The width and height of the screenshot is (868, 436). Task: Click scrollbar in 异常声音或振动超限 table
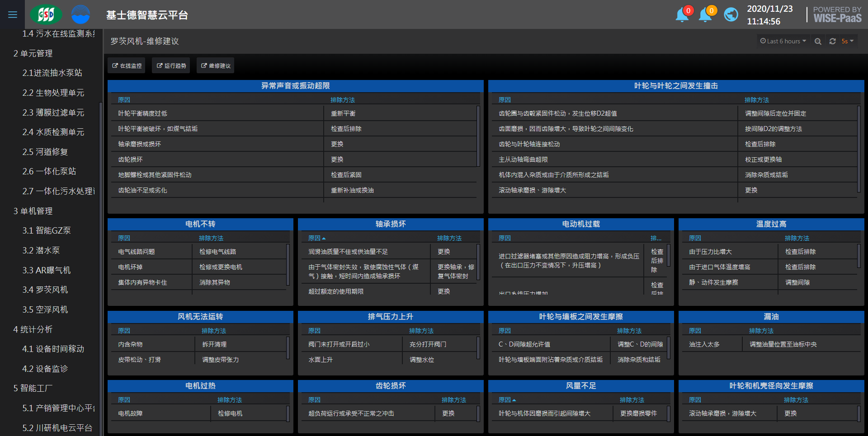478,136
